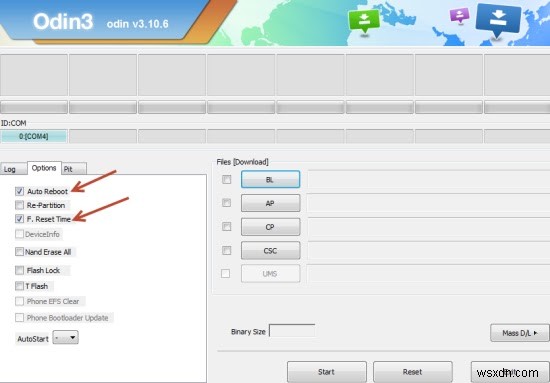Switch to the Log tab
The width and height of the screenshot is (550, 383).
pos(13,169)
